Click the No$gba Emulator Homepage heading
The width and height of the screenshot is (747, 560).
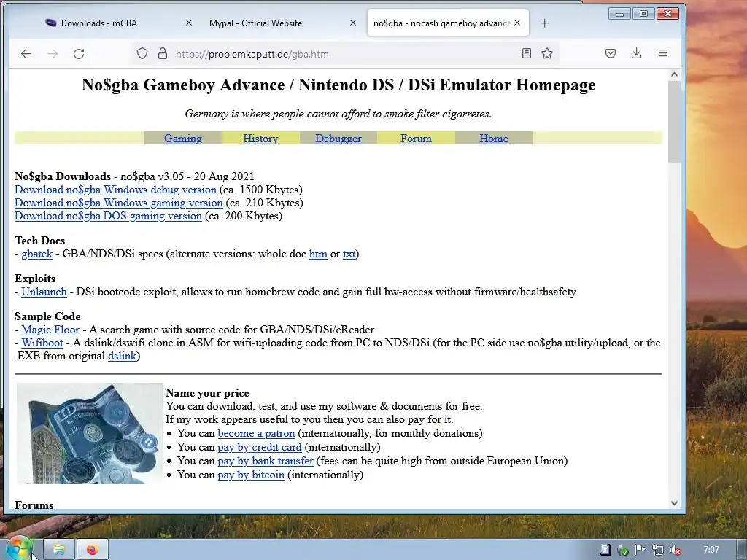pos(338,85)
